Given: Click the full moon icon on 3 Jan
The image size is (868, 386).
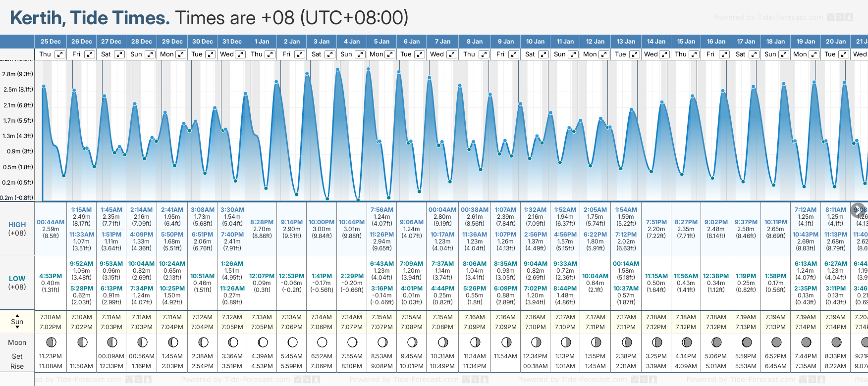Looking at the screenshot, I should [323, 342].
